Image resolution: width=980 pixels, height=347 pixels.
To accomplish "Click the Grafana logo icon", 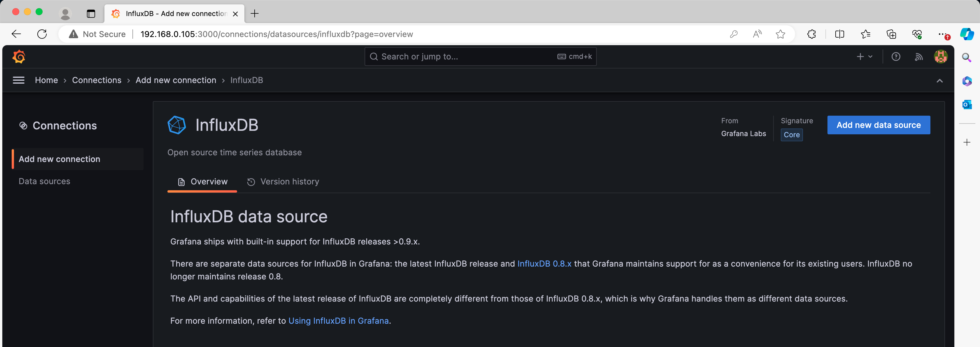I will (19, 57).
